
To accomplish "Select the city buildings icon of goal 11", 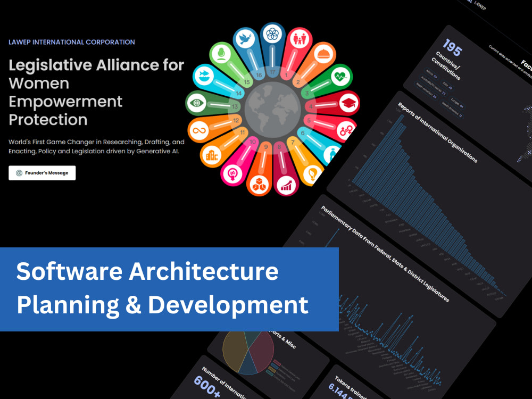I will tap(211, 155).
